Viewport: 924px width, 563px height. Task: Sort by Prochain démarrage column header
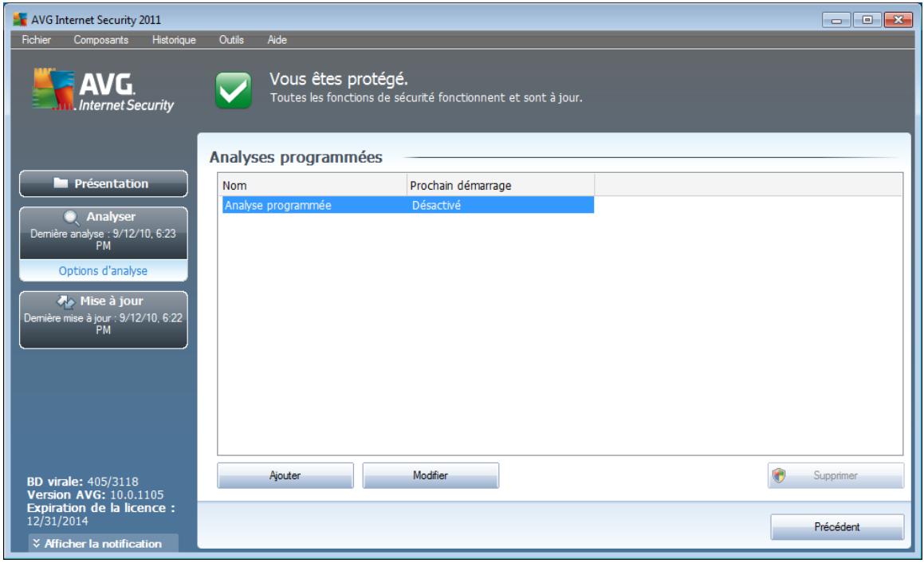click(501, 185)
